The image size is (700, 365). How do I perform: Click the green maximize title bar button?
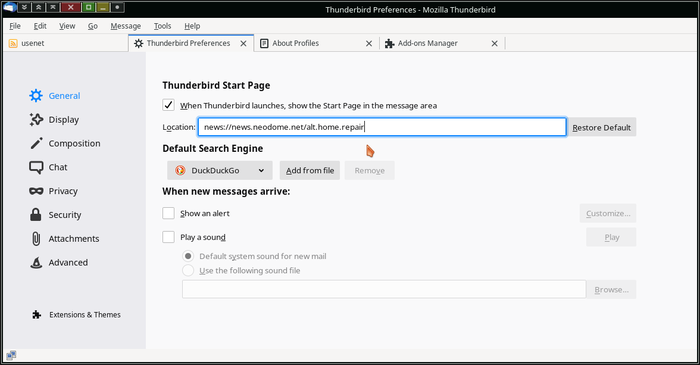coord(88,7)
